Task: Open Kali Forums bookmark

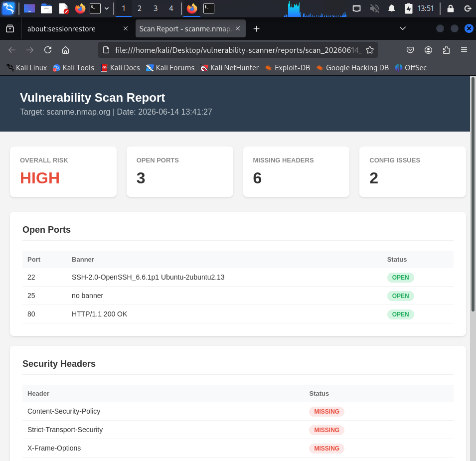Action: click(x=170, y=68)
